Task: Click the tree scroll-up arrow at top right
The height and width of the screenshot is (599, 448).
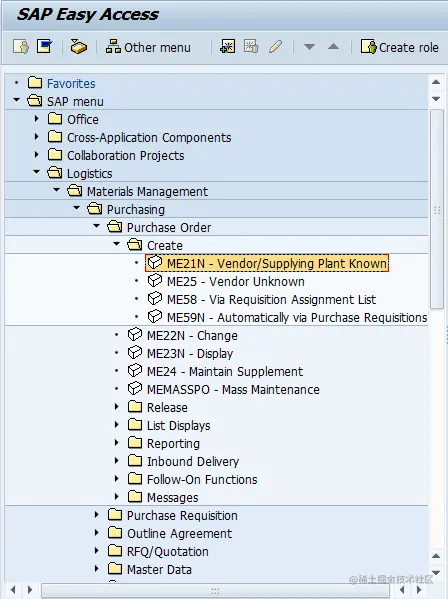Action: (x=436, y=82)
